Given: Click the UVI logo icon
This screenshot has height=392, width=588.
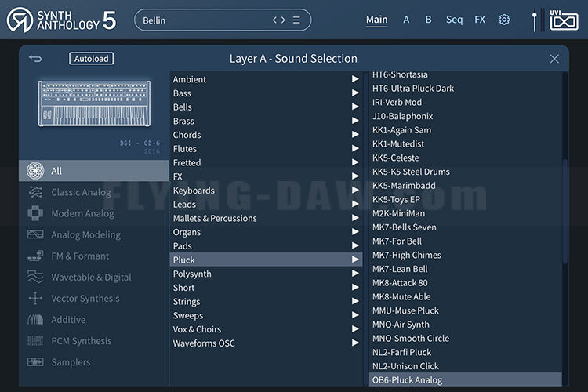Looking at the screenshot, I should pyautogui.click(x=564, y=20).
